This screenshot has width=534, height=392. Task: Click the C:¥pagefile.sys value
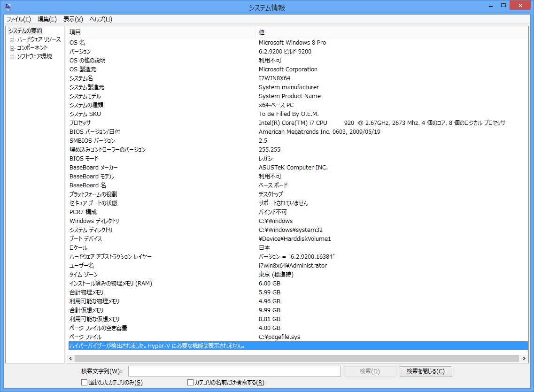pos(279,337)
